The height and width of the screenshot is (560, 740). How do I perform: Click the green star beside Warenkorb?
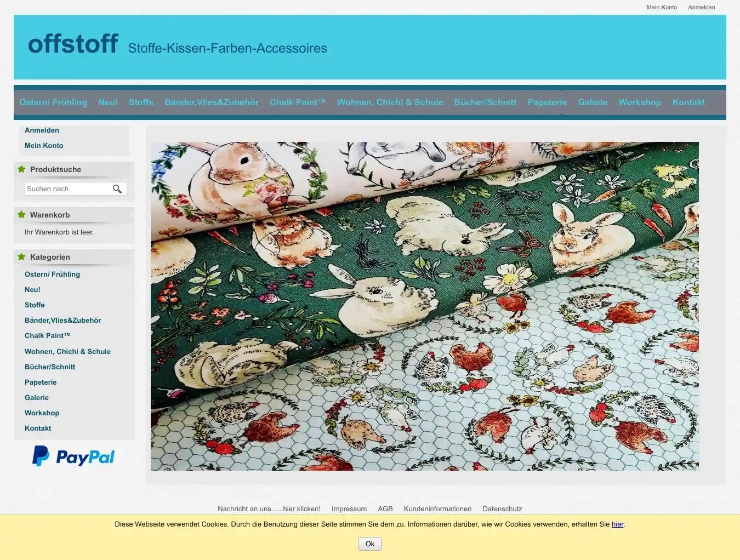coord(21,215)
